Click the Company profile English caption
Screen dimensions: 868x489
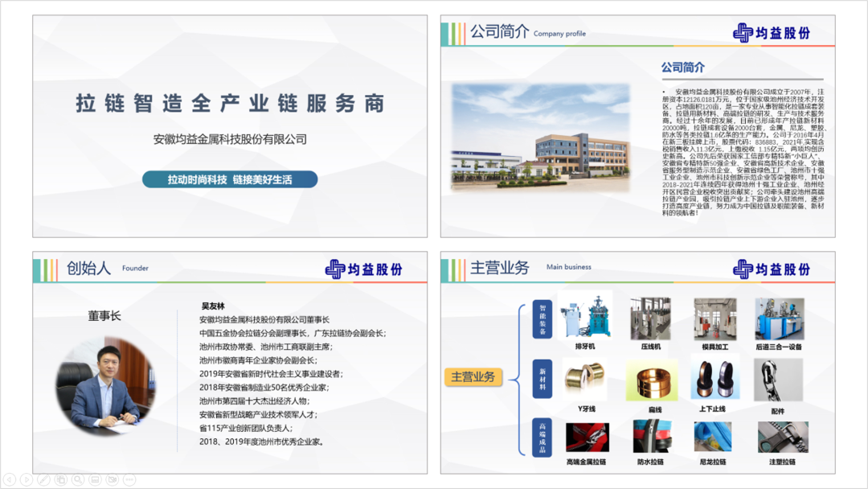559,34
